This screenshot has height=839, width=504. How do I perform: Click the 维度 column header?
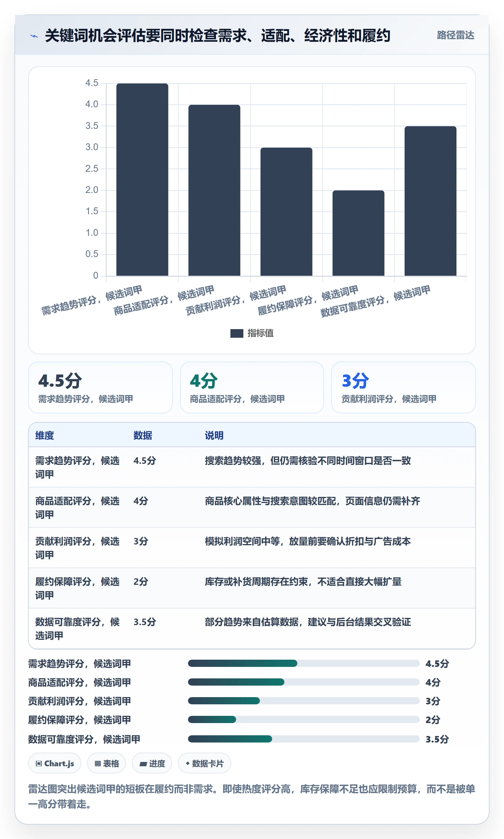(x=45, y=435)
